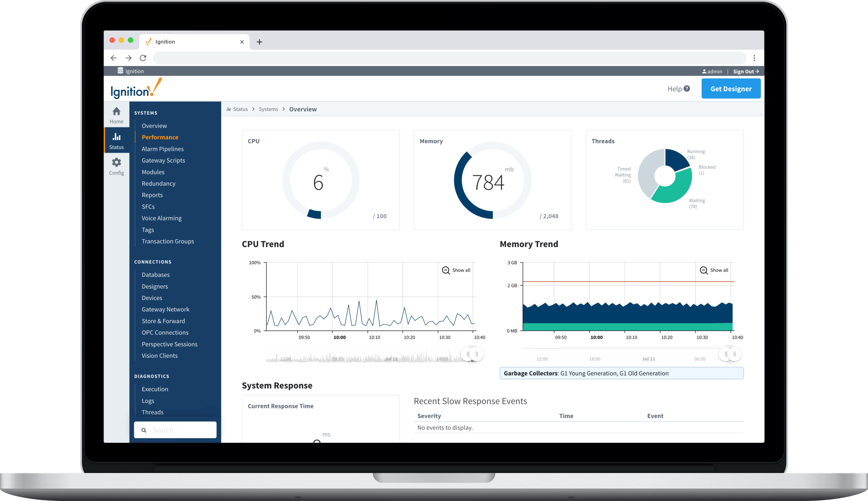The image size is (868, 501).
Task: Click the browser reload icon
Action: (x=143, y=58)
